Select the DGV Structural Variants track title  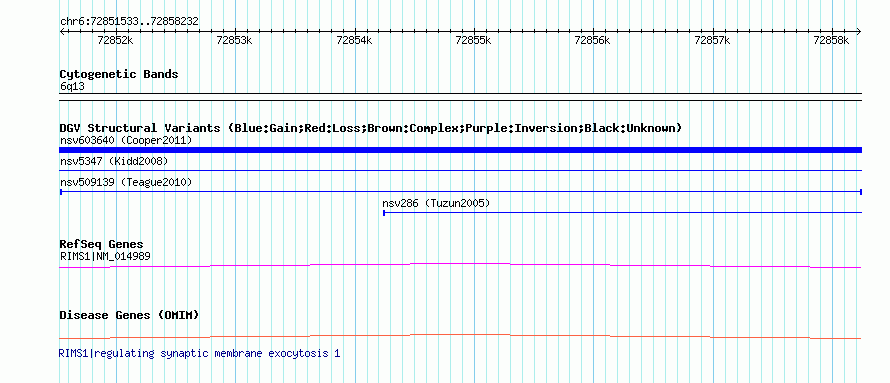(370, 128)
